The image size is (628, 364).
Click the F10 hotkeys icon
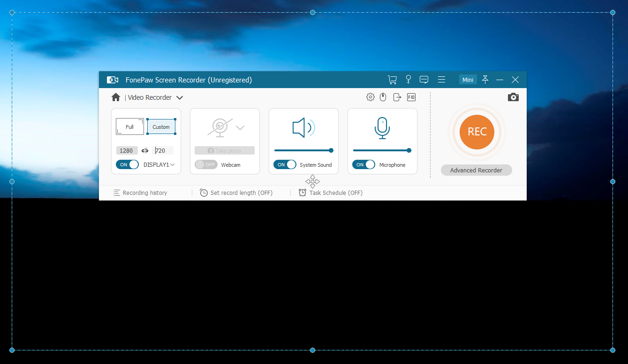[x=411, y=97]
